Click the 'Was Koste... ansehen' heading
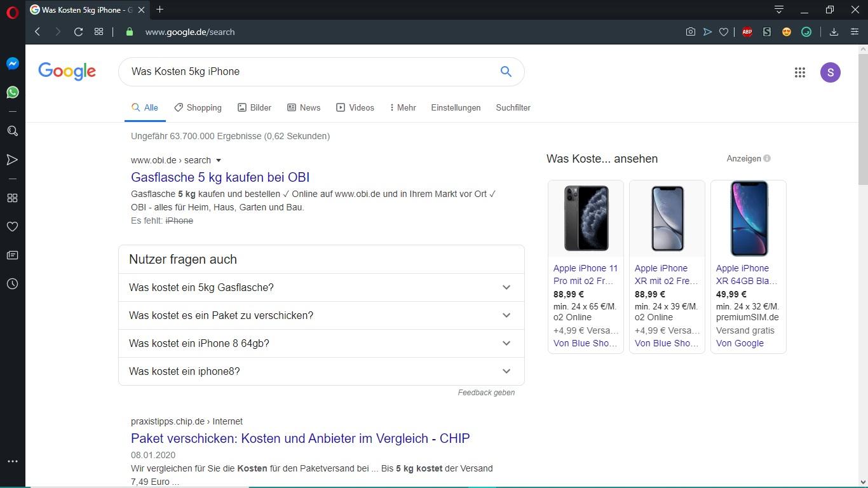The height and width of the screenshot is (488, 868). [x=602, y=159]
